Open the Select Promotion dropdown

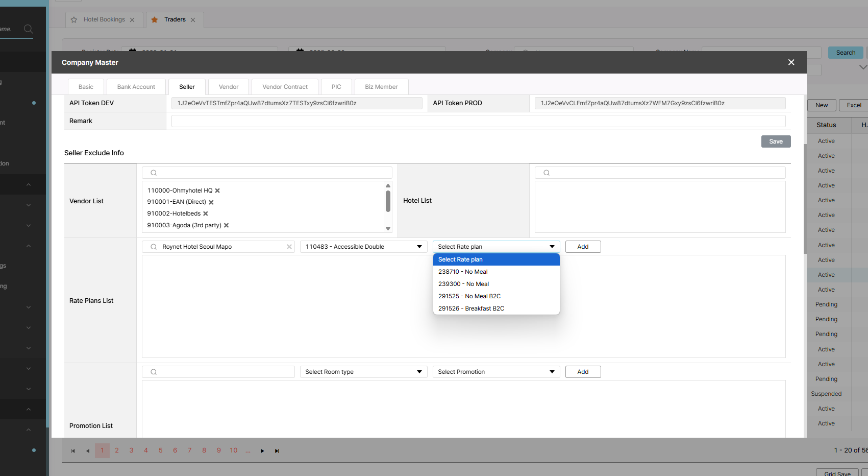point(496,372)
